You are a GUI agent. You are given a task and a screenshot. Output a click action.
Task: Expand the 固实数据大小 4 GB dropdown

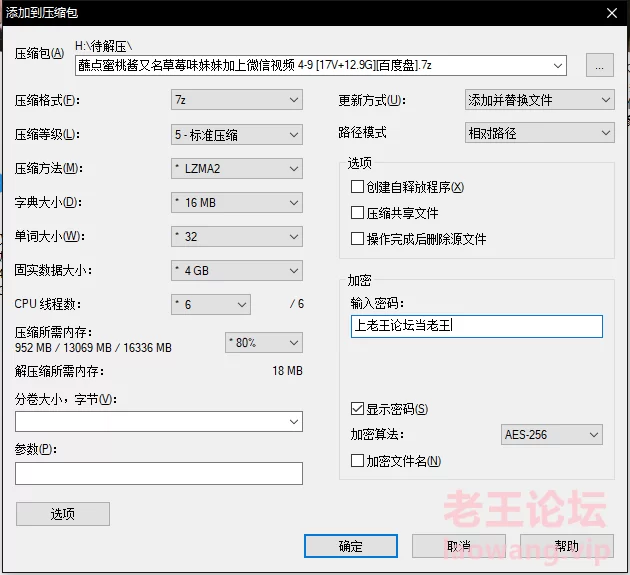[x=237, y=270]
